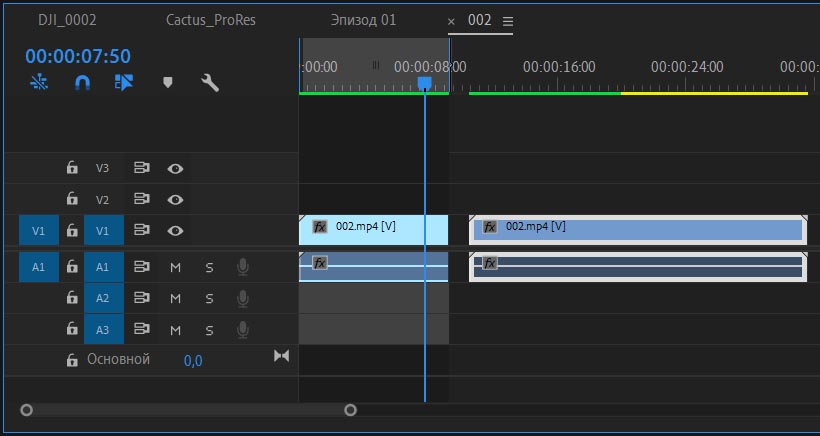Close the 002 sequence tab
820x436 pixels.
pyautogui.click(x=451, y=21)
